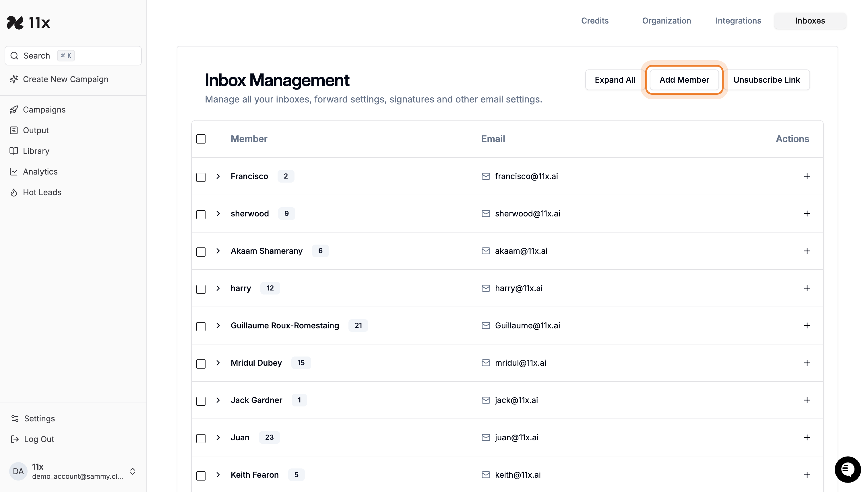Check the Jack Gardner row checkbox

(x=201, y=402)
